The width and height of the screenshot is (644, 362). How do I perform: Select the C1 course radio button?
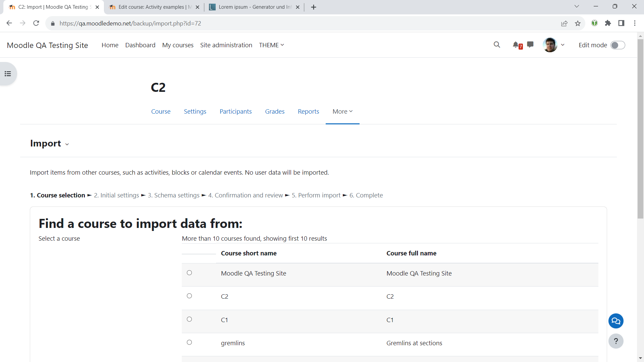(x=190, y=319)
